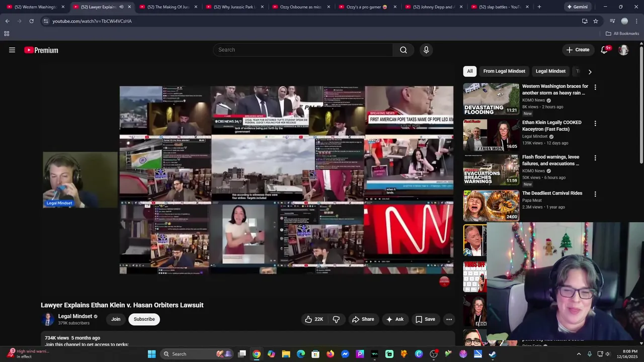This screenshot has width=644, height=362.
Task: Mute the Lawyer Explains tab audio
Action: pos(121,7)
